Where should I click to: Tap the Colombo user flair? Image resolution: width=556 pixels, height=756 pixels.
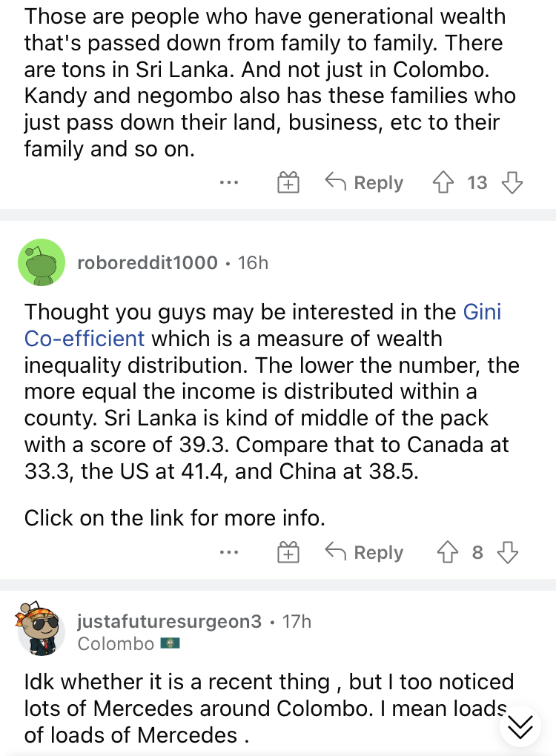pos(128,643)
